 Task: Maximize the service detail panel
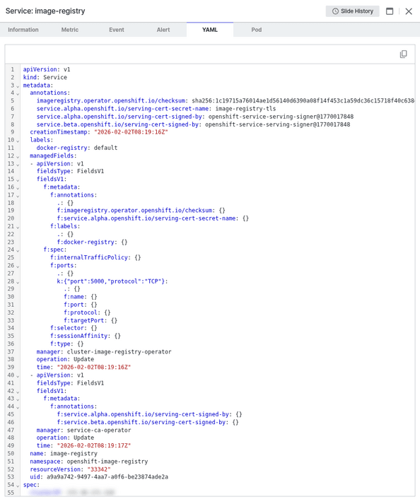[x=390, y=11]
